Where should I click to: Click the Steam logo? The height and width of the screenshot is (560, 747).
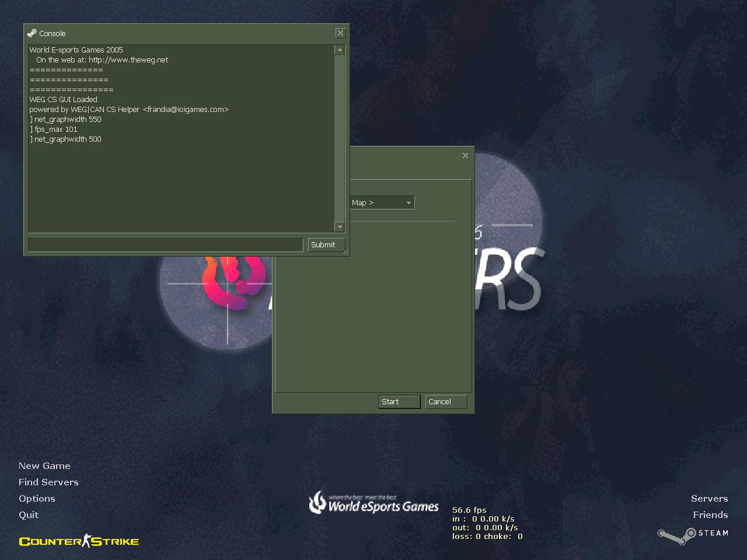(x=693, y=535)
